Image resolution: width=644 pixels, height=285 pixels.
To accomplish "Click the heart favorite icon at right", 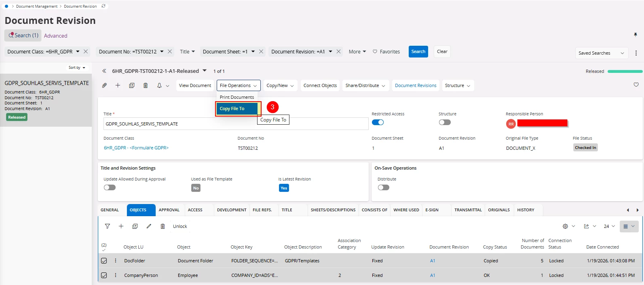I will pyautogui.click(x=636, y=85).
